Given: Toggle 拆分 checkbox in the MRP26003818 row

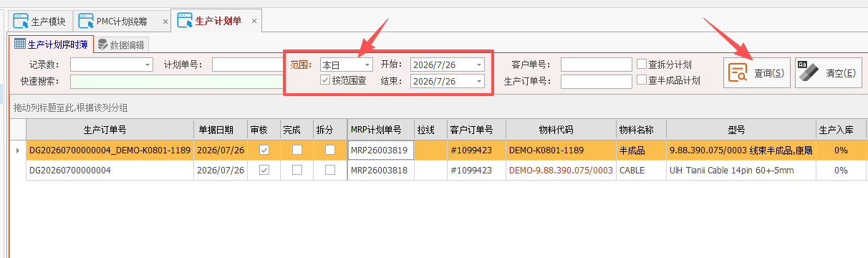Looking at the screenshot, I should coord(330,170).
